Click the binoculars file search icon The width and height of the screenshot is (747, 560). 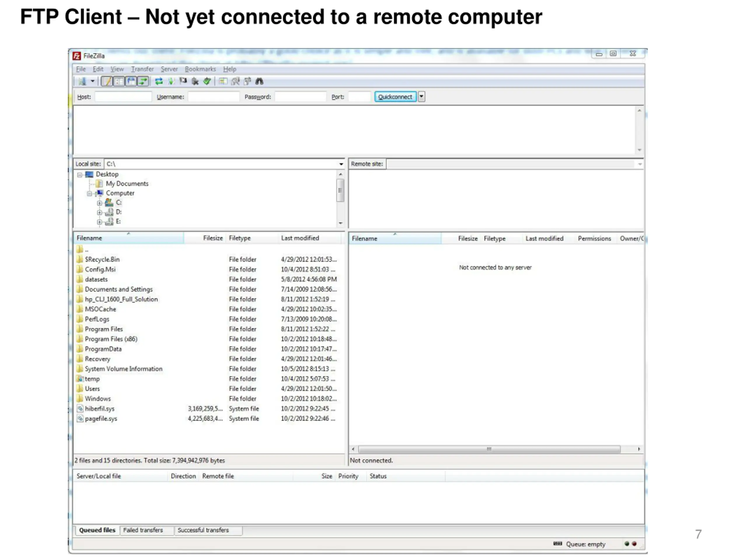pyautogui.click(x=259, y=81)
